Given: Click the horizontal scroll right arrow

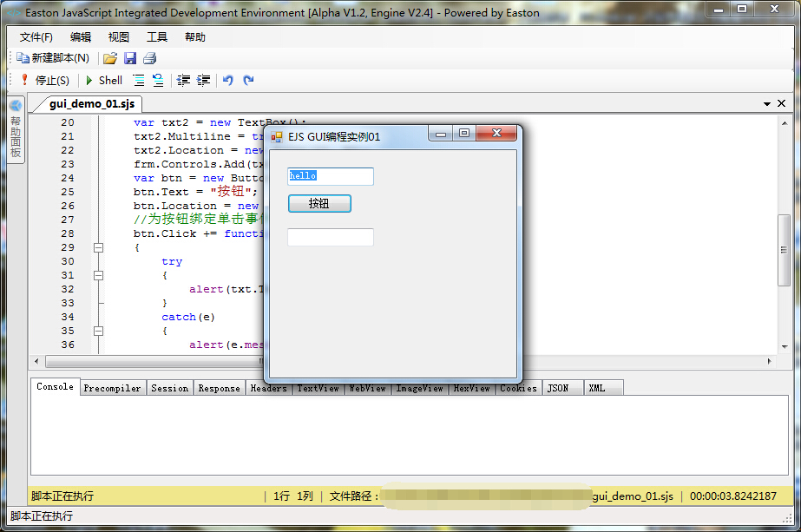Looking at the screenshot, I should pos(770,361).
